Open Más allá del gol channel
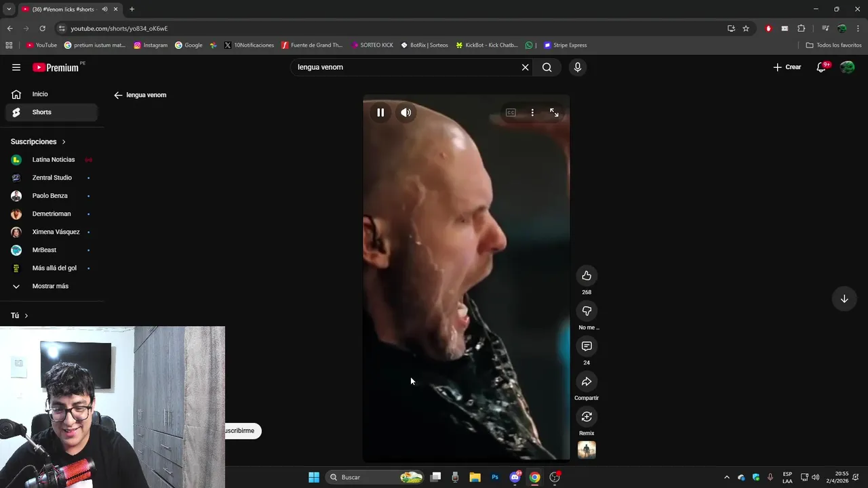The height and width of the screenshot is (488, 868). 52,268
